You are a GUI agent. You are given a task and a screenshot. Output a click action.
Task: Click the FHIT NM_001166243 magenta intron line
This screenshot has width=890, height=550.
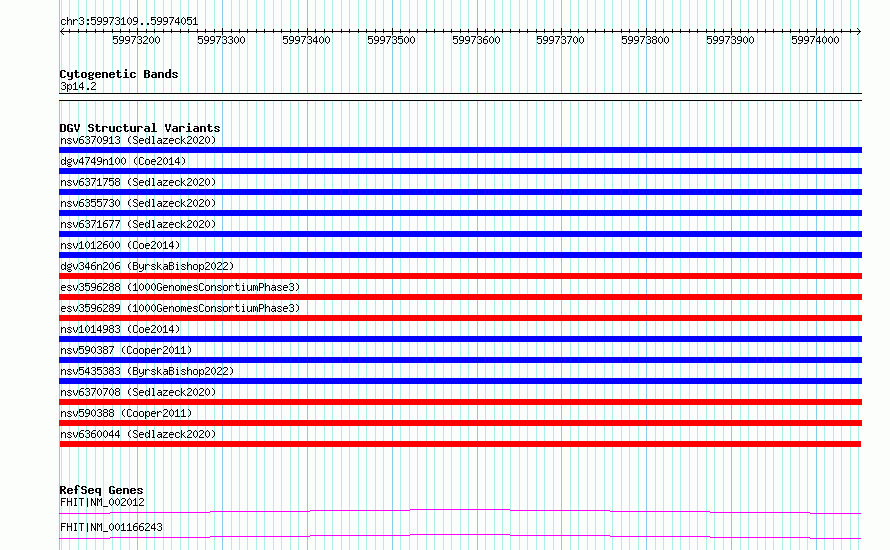(460, 536)
